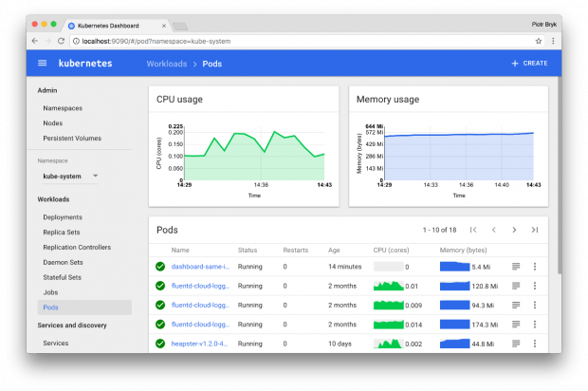Click the heapster CPU sparkline

(389, 344)
